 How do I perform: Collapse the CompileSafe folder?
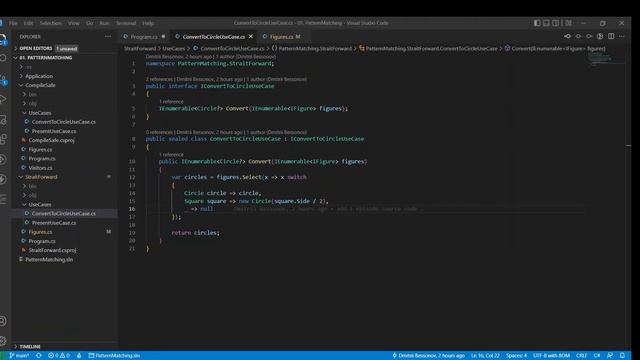(x=64, y=85)
